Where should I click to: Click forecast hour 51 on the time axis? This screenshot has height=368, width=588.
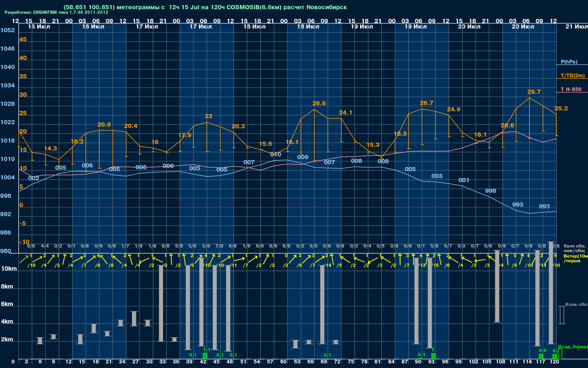click(243, 362)
